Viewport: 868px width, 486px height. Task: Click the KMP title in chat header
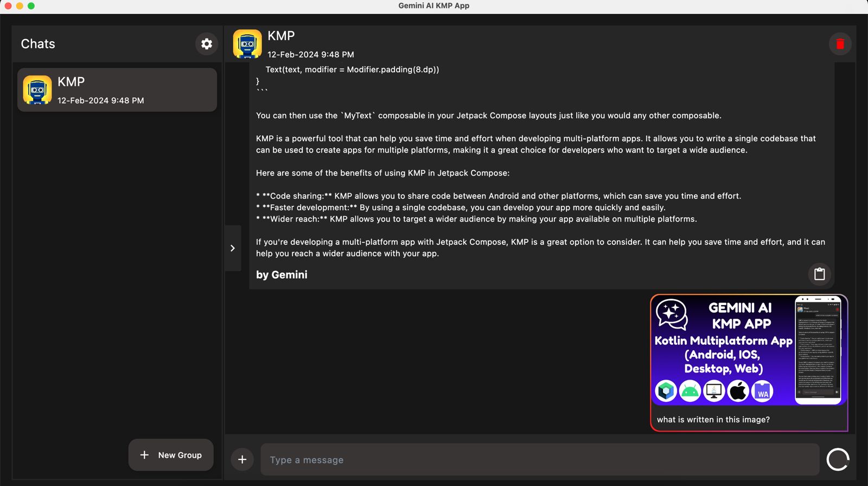coord(281,36)
